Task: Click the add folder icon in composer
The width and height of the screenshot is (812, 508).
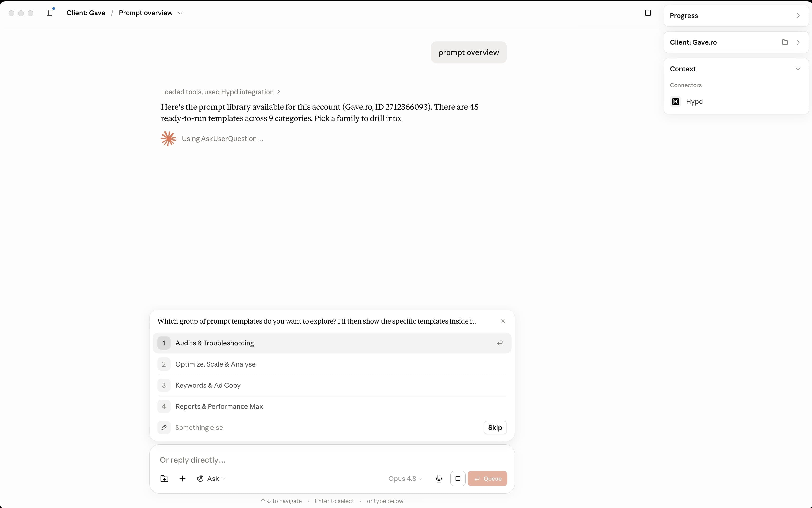Action: 164,478
